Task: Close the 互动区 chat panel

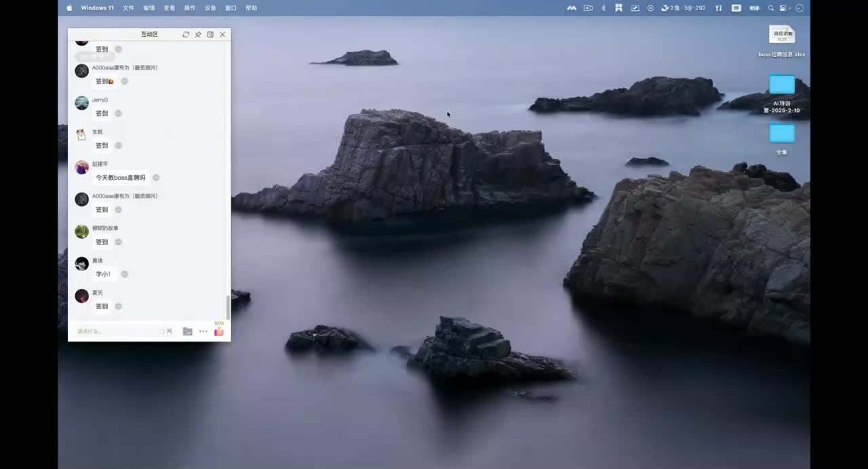Action: tap(222, 35)
